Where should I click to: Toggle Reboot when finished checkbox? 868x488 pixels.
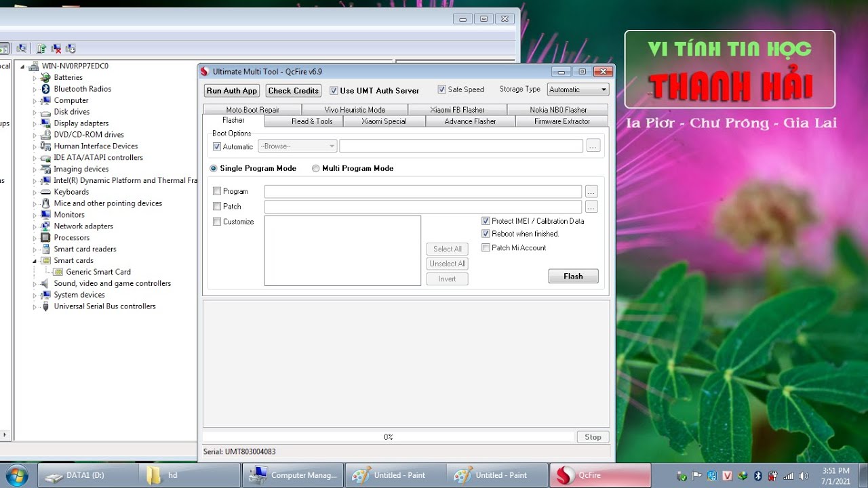[x=486, y=234]
